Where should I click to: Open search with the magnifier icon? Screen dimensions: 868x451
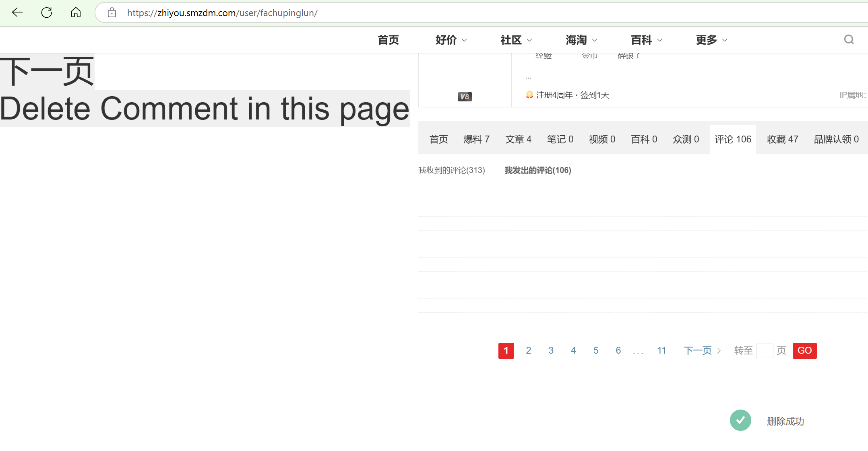[x=849, y=39]
